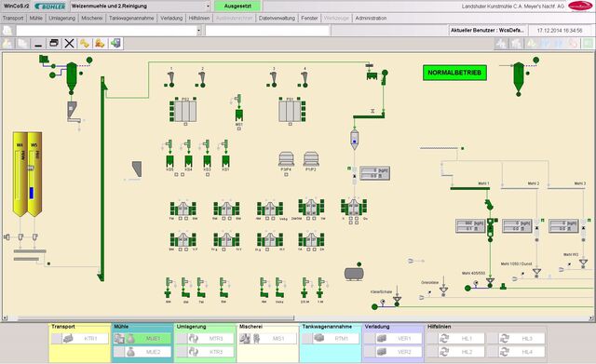Click the small checkbox beneath the MS1 scale
The image size is (596, 364).
pyautogui.click(x=239, y=128)
